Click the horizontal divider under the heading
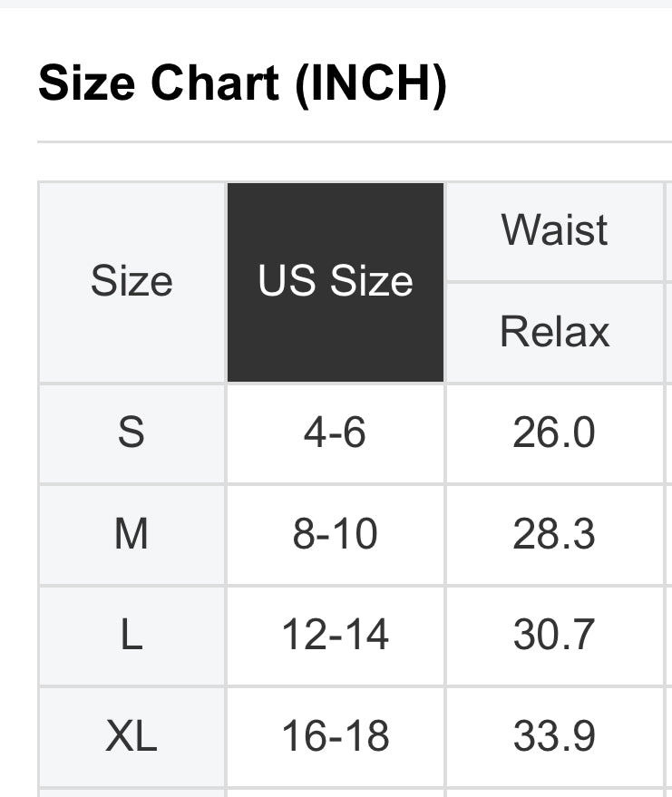The height and width of the screenshot is (797, 672). click(354, 142)
